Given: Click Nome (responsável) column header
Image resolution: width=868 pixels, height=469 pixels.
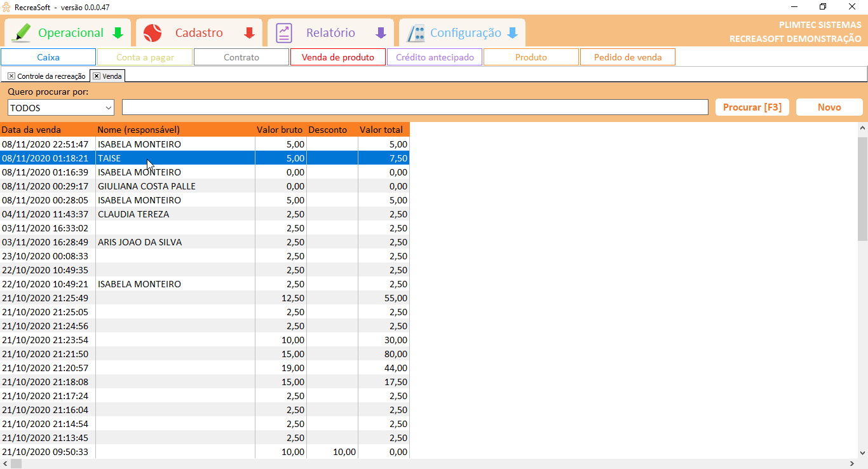Looking at the screenshot, I should (x=175, y=130).
